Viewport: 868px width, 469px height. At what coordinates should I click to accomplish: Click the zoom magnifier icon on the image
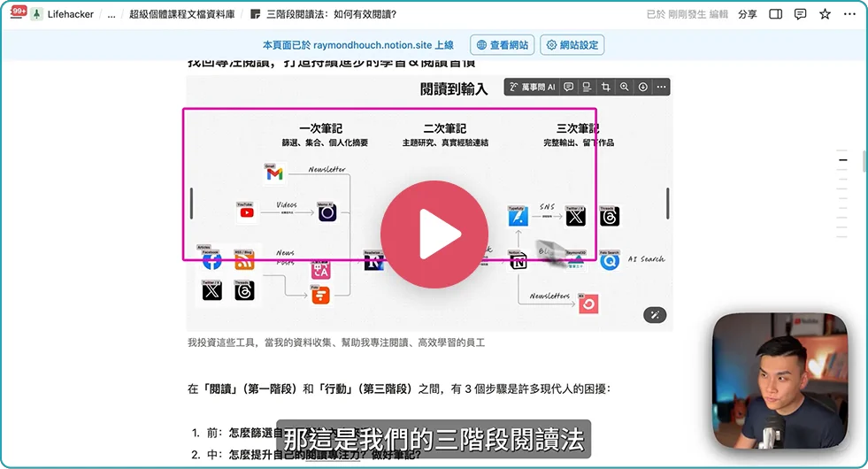625,87
